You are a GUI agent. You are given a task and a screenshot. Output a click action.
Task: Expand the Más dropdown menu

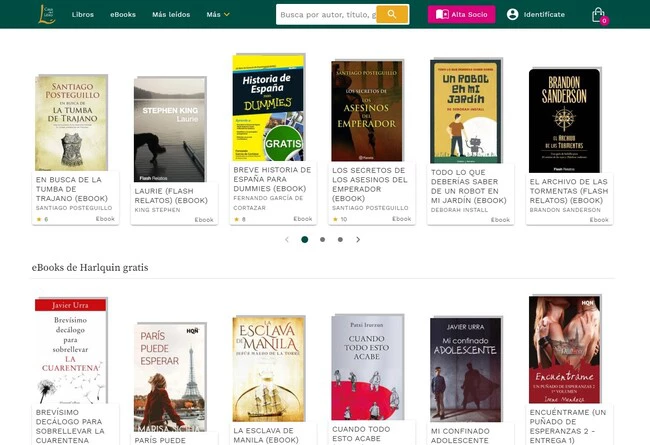click(x=218, y=15)
